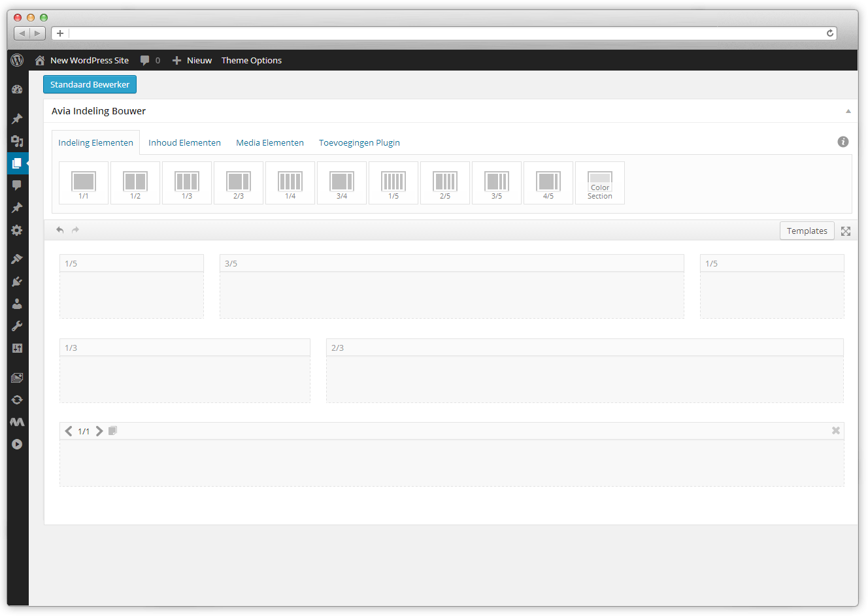Add a 1/2 layout element
Screen dimensions: 868x616
[135, 183]
